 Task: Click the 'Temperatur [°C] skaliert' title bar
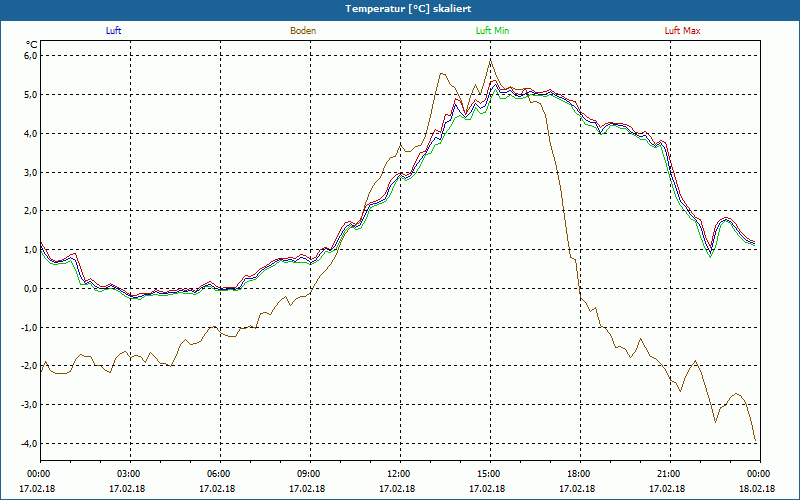(400, 9)
